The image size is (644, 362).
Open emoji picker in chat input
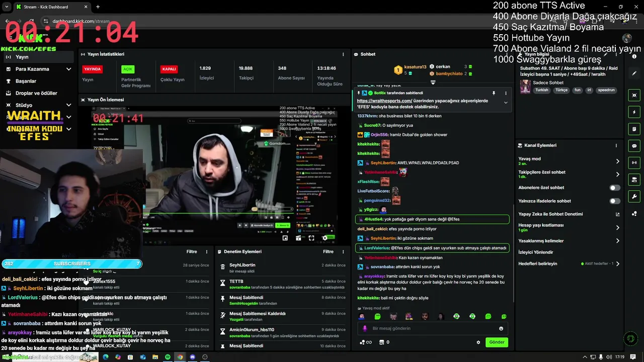pyautogui.click(x=501, y=328)
